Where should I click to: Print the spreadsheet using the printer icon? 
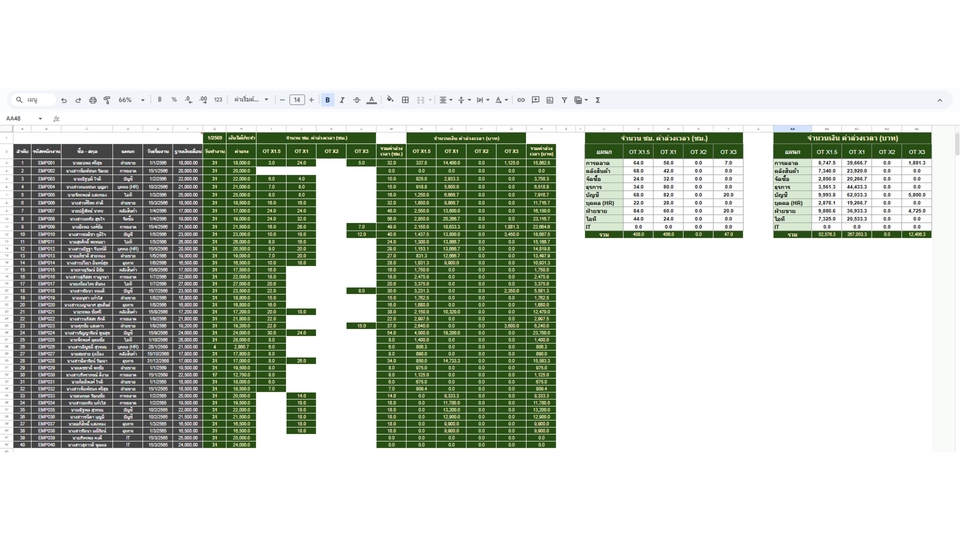pos(93,100)
